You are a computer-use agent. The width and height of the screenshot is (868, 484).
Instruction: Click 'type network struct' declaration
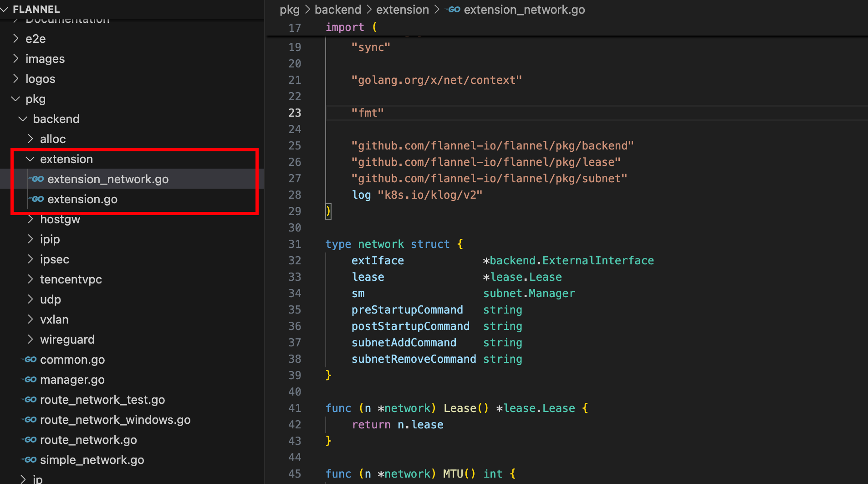tap(388, 244)
